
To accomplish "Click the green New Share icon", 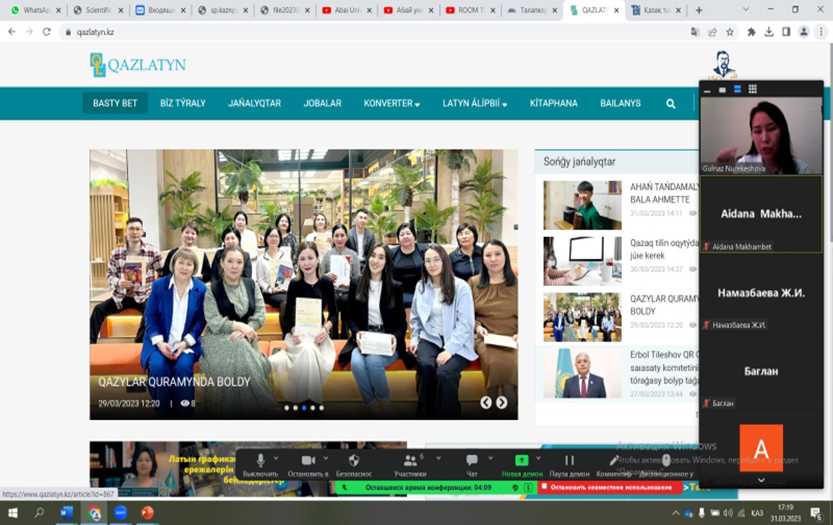I will click(x=522, y=461).
